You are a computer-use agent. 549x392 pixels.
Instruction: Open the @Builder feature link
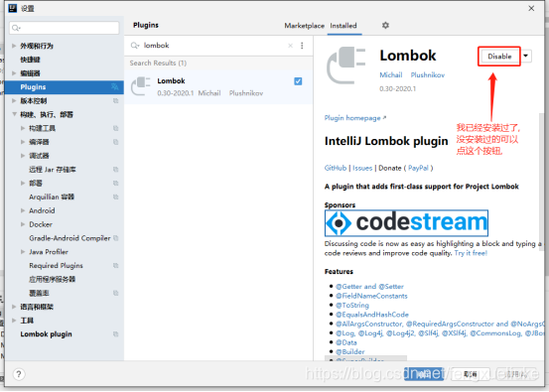coord(350,351)
